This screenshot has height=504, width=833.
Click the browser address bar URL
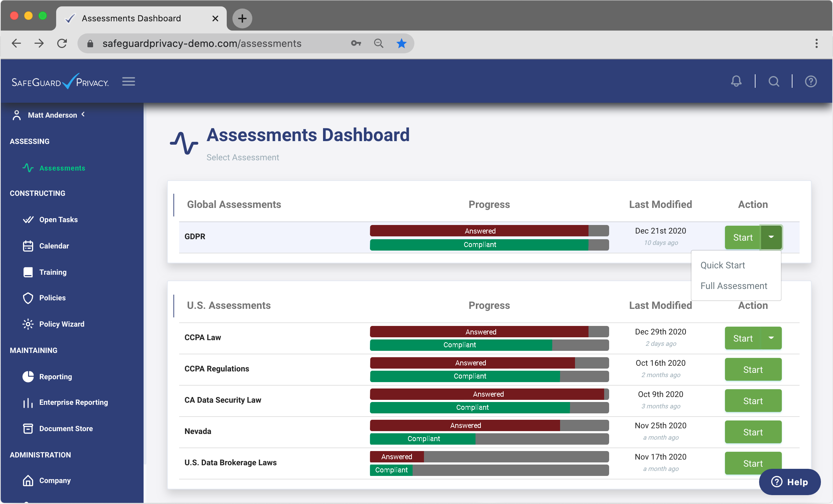[202, 43]
